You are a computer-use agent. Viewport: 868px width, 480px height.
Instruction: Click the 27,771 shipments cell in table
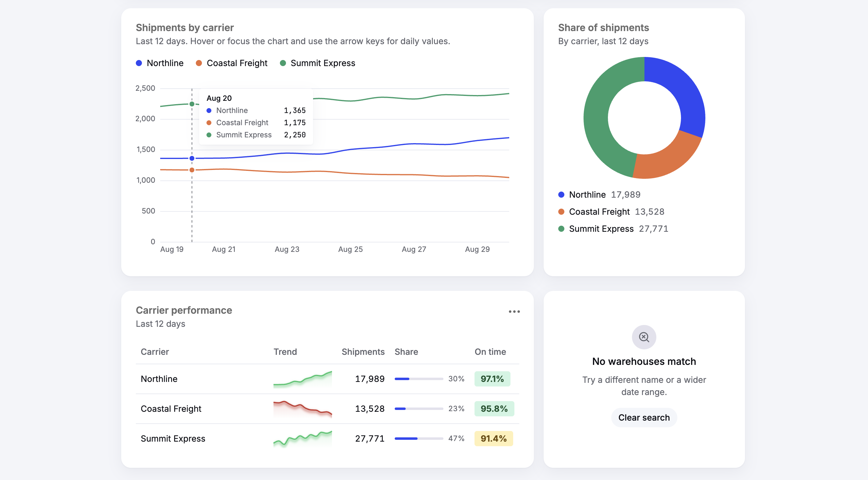[370, 439]
